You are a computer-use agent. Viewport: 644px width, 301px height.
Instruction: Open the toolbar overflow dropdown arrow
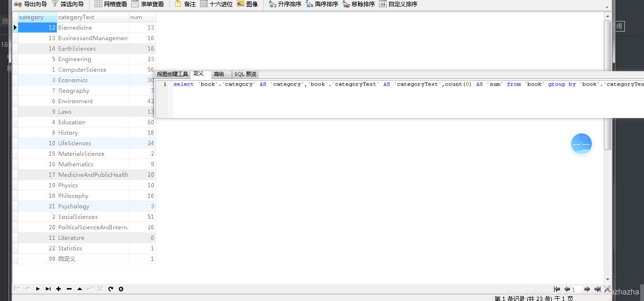click(x=607, y=7)
